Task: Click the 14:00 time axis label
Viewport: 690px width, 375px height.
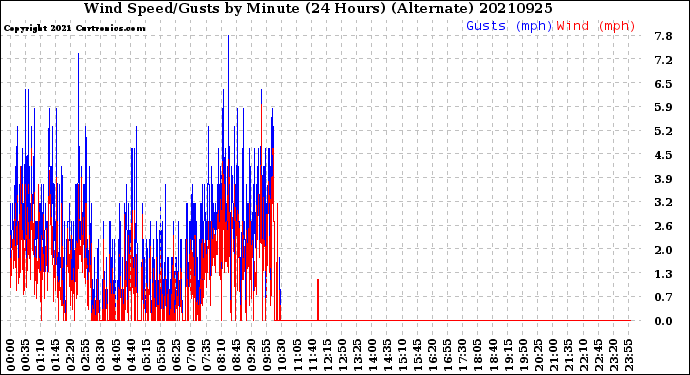Action: (x=372, y=355)
